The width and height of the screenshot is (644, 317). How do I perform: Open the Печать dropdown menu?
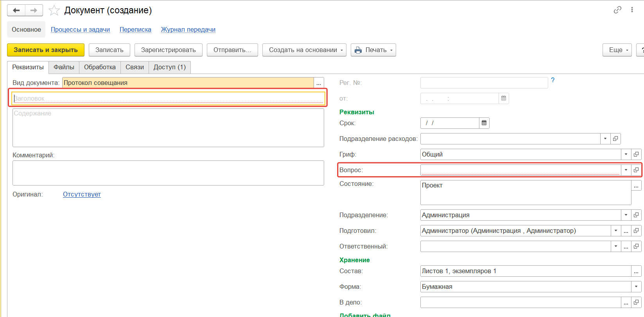coord(373,50)
